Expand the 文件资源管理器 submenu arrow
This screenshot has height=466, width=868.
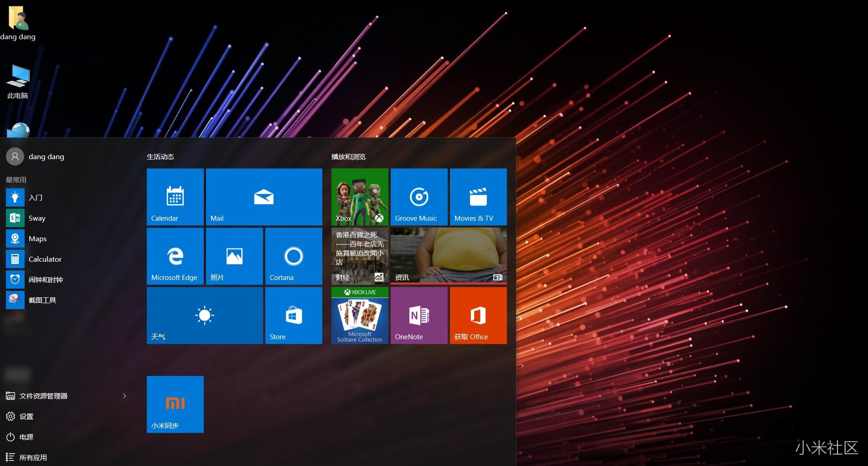pyautogui.click(x=124, y=396)
